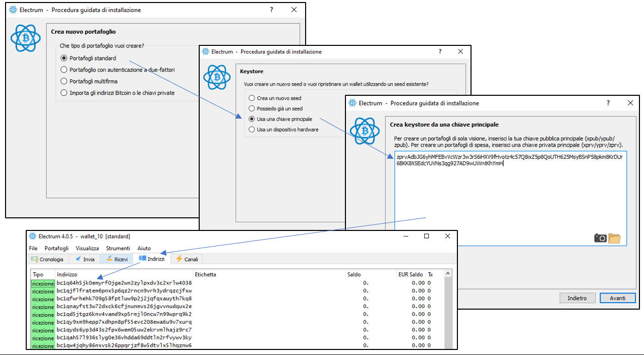Select address bc1qjflfratem6pnx5p6qz2rncn9vrh3ydrqzcjfxw
Viewport: 644px width, 355px height.
tap(124, 291)
